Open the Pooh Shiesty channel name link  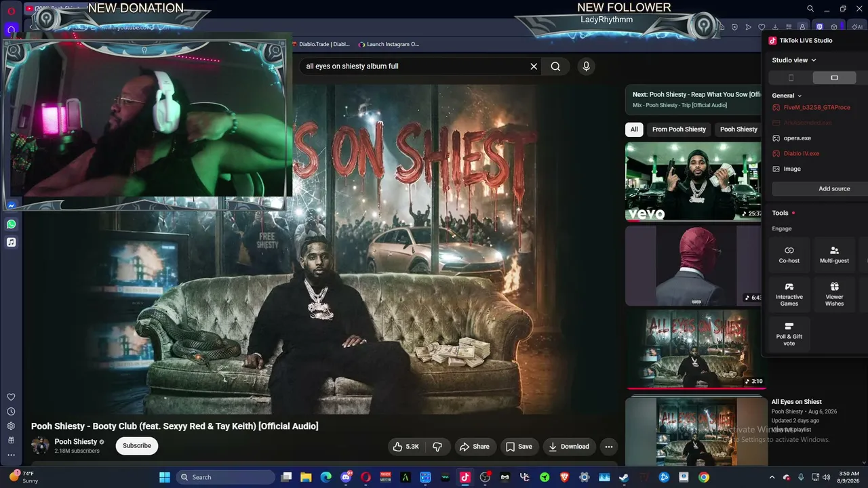click(x=76, y=442)
